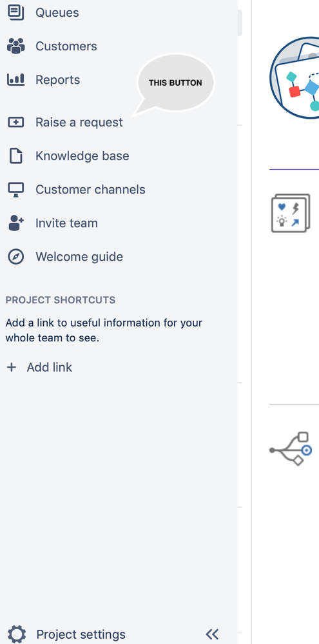Open Knowledge base
Image resolution: width=319 pixels, height=644 pixels.
pos(82,156)
